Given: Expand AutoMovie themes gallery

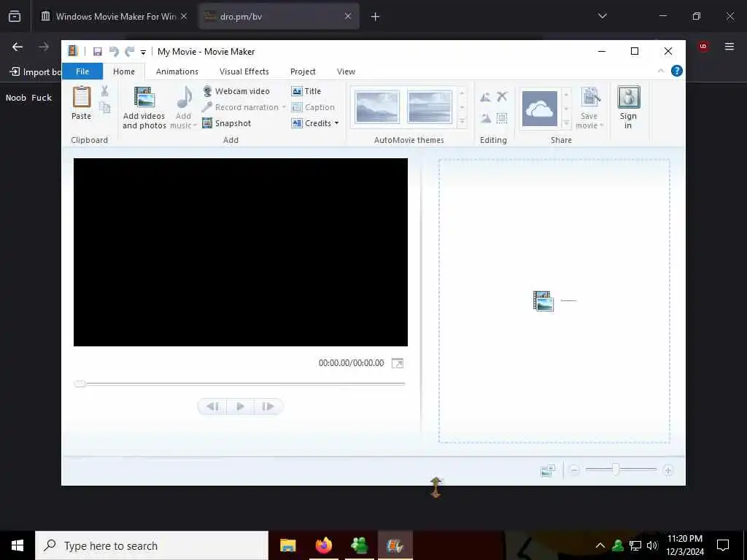Looking at the screenshot, I should click(462, 122).
